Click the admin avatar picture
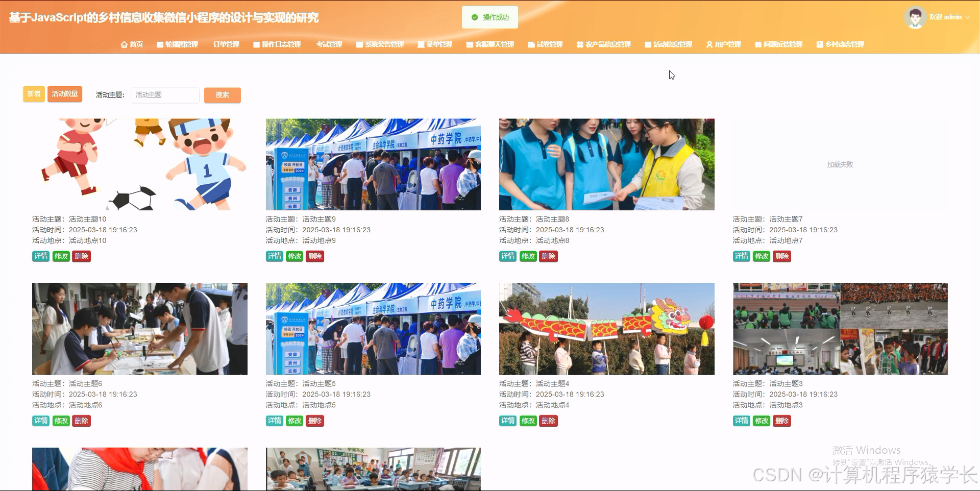Screen dimensions: 980x491 [x=915, y=17]
